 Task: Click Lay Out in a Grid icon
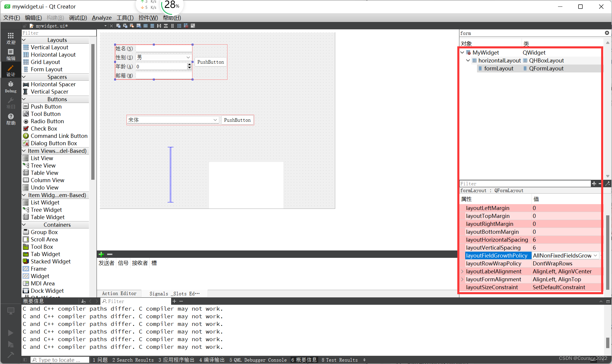tap(179, 26)
